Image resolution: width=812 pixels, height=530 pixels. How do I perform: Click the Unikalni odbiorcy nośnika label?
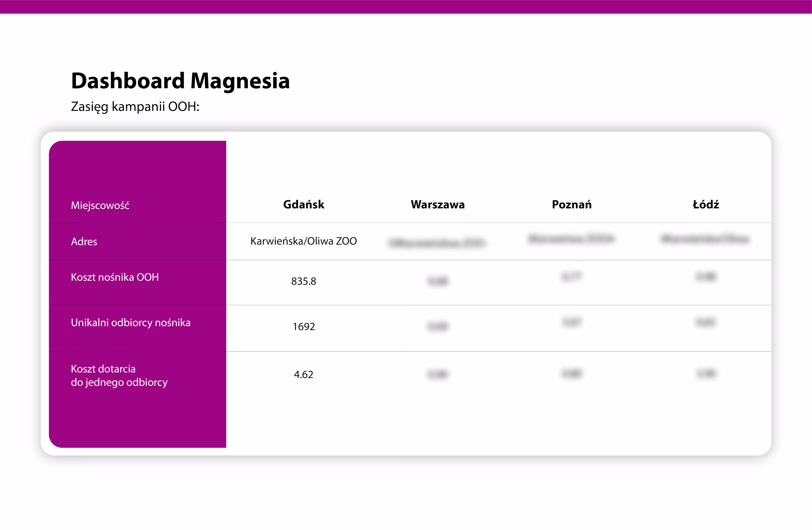point(131,323)
